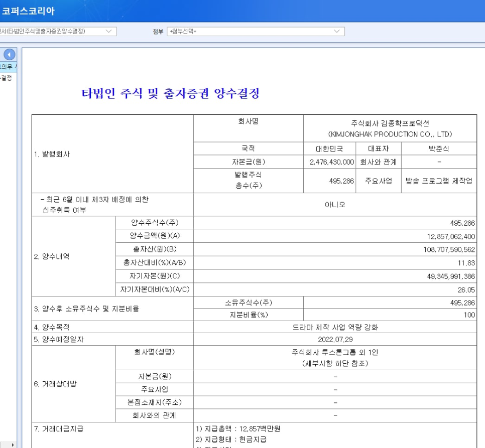Click the 주요사업 value 방송 프로그램 제작업
485x448 pixels.
(439, 181)
